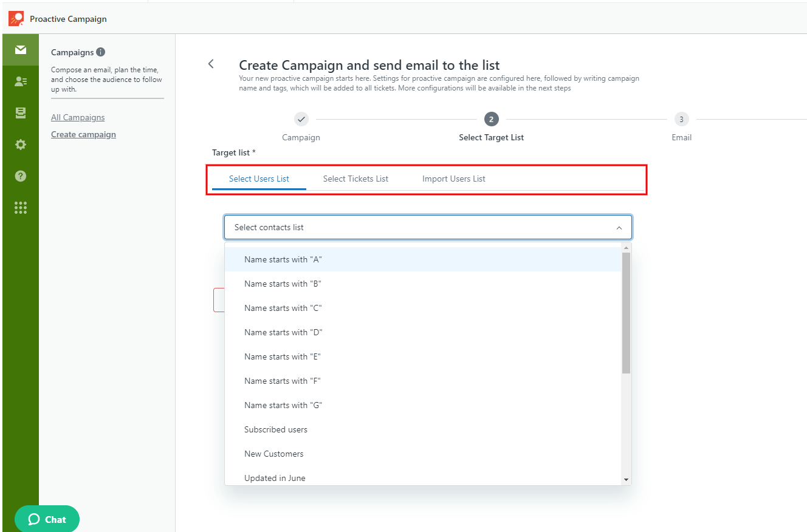Click the step 2 circle indicator

(x=492, y=119)
